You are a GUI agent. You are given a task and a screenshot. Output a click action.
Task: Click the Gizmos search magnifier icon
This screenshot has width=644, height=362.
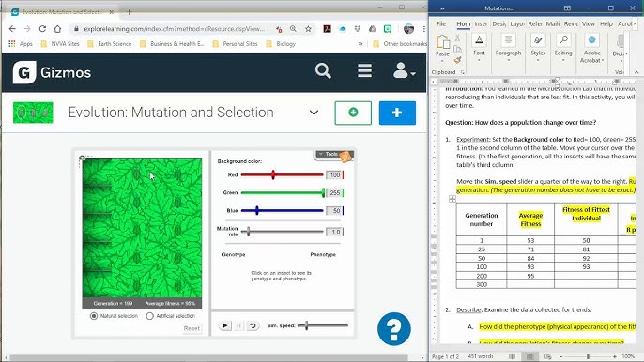point(323,71)
